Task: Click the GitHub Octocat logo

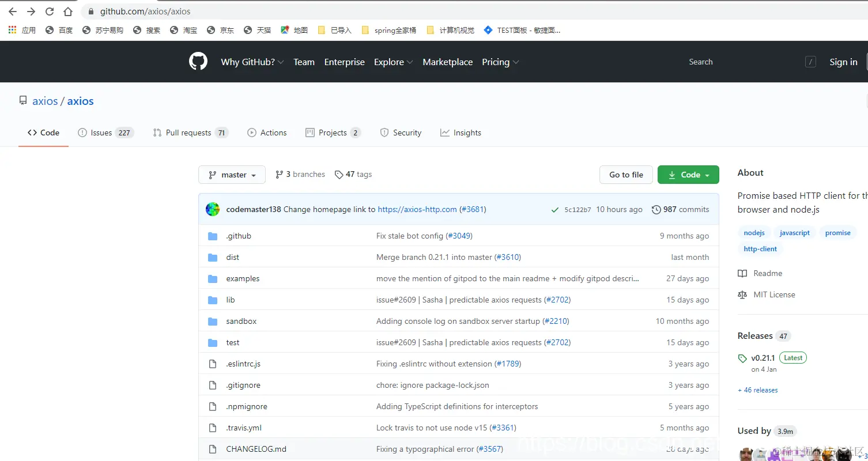Action: [198, 62]
